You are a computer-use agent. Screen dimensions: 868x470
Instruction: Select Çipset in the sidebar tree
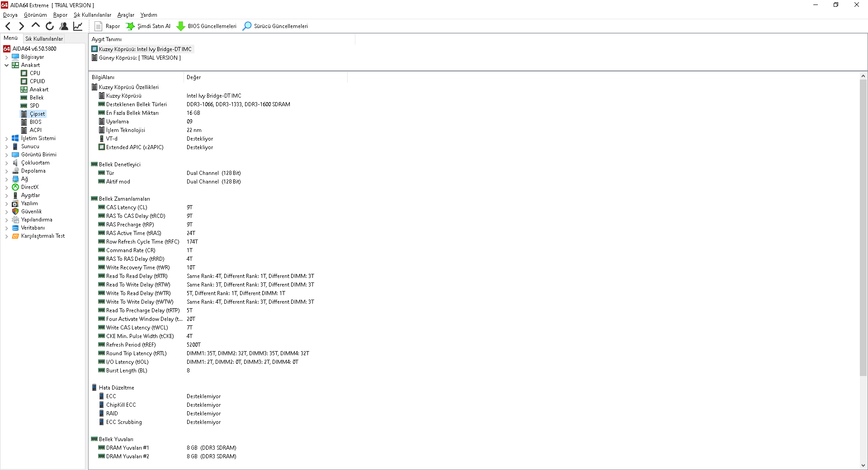tap(38, 114)
